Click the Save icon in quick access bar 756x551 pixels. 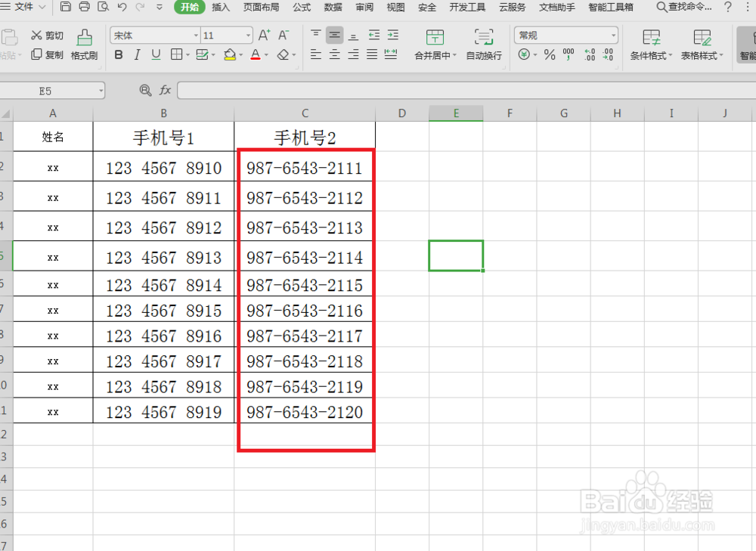(66, 7)
